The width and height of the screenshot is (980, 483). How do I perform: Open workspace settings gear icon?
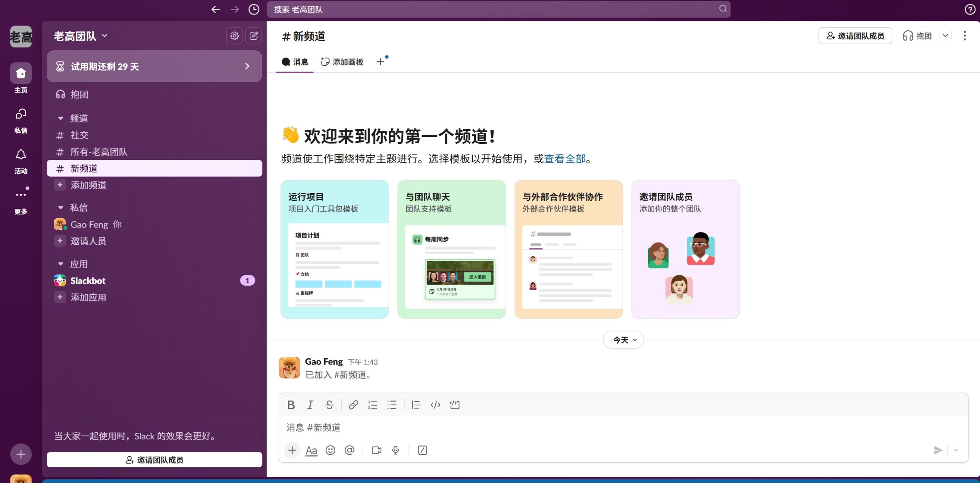pos(235,36)
